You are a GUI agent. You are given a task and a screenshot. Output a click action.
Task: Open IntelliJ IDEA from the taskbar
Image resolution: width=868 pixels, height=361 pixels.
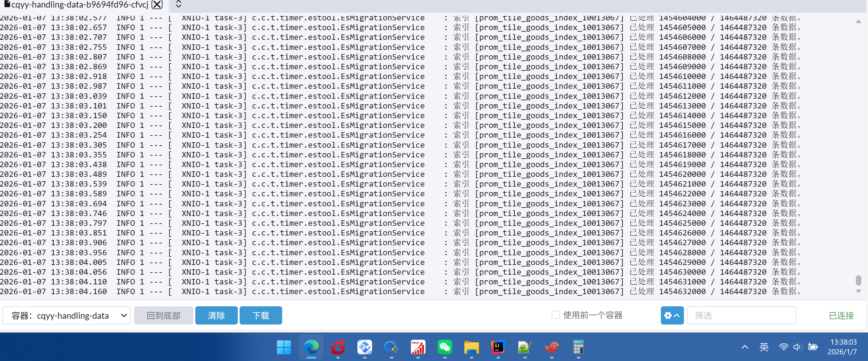click(x=498, y=347)
